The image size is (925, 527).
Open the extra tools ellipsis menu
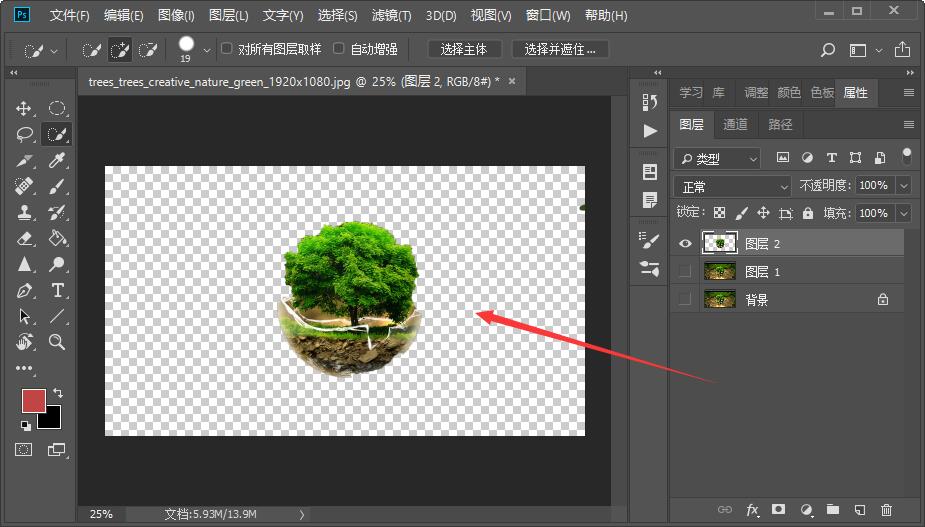pos(24,368)
